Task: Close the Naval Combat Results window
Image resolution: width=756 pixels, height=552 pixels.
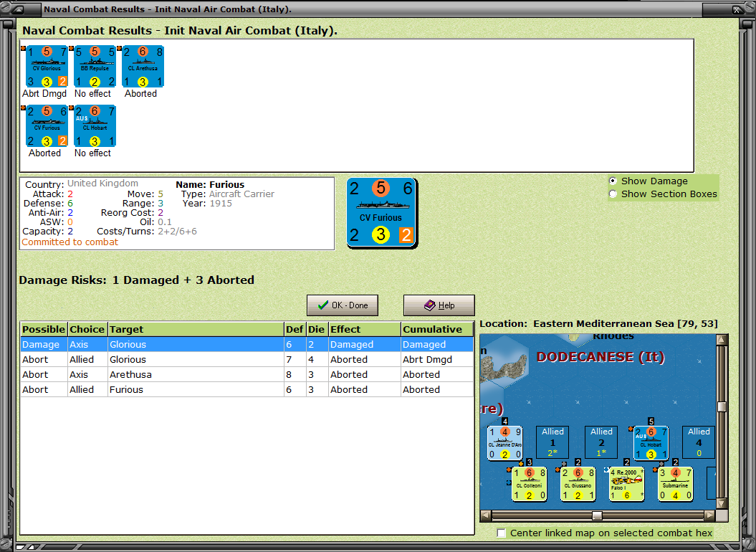Action: [x=737, y=9]
